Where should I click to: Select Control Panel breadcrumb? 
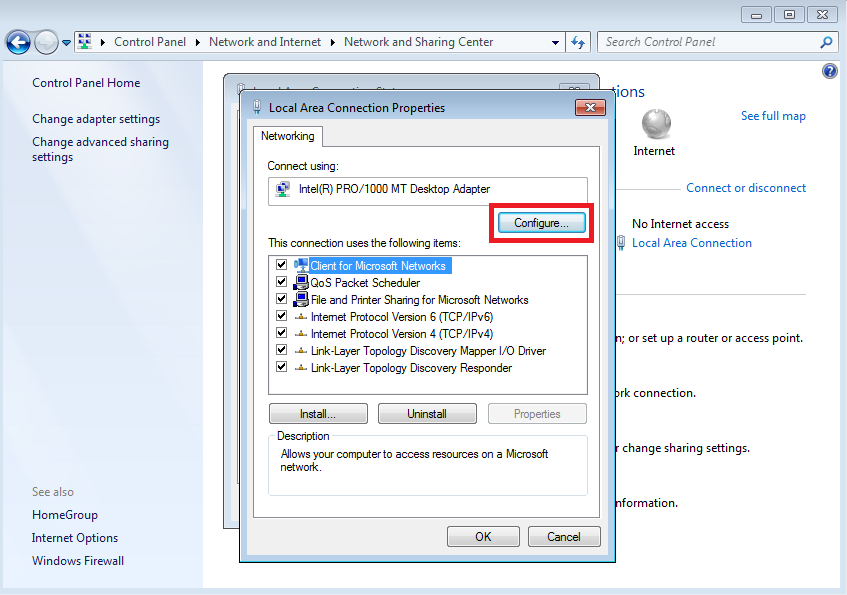coord(150,42)
